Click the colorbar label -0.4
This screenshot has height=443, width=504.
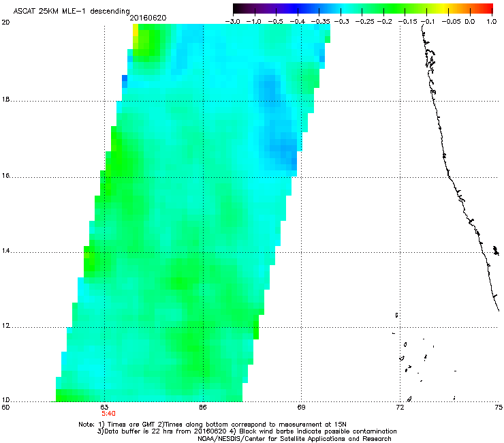click(x=298, y=22)
